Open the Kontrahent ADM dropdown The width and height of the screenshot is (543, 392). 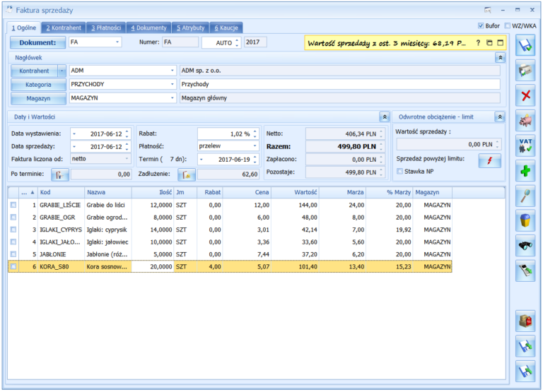[172, 71]
